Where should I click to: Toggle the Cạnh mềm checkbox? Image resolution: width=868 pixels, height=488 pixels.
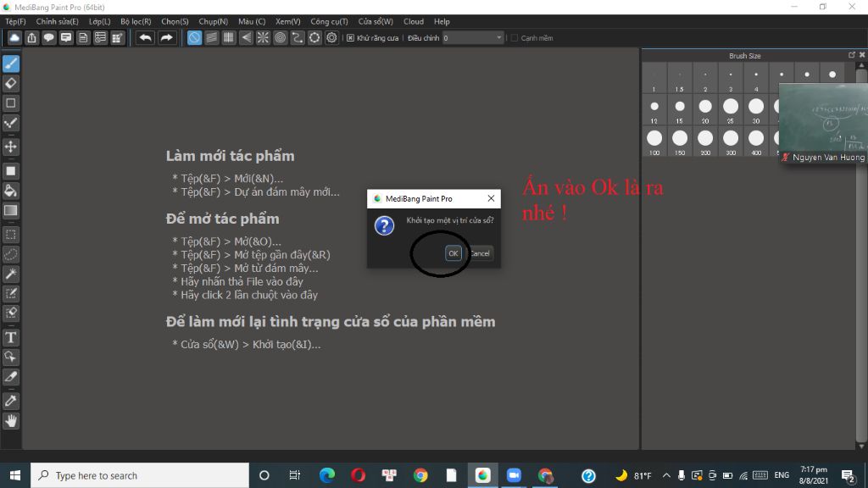click(x=515, y=37)
